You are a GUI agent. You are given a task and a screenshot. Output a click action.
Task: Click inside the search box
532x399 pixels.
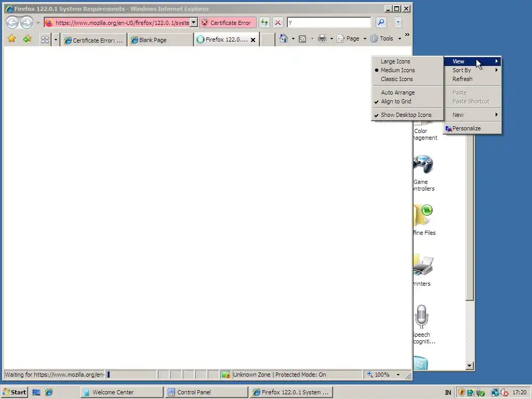pyautogui.click(x=329, y=23)
